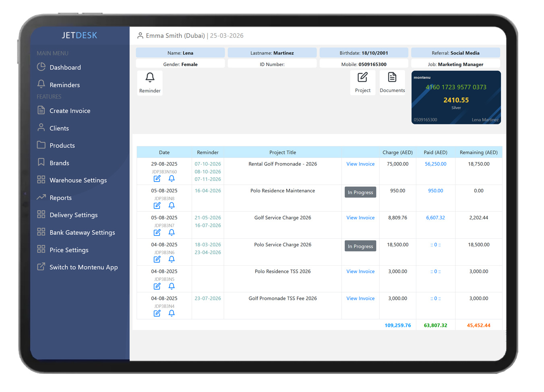Click the montenu Silver membership card
Image resolution: width=544 pixels, height=392 pixels.
click(x=456, y=97)
